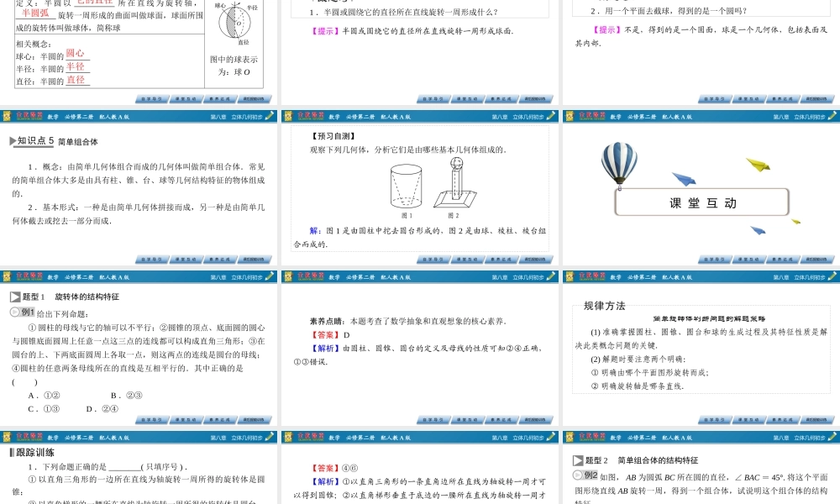Image resolution: width=840 pixels, height=504 pixels.
Task: Click the play icon beside 题型1
Action: 15,297
